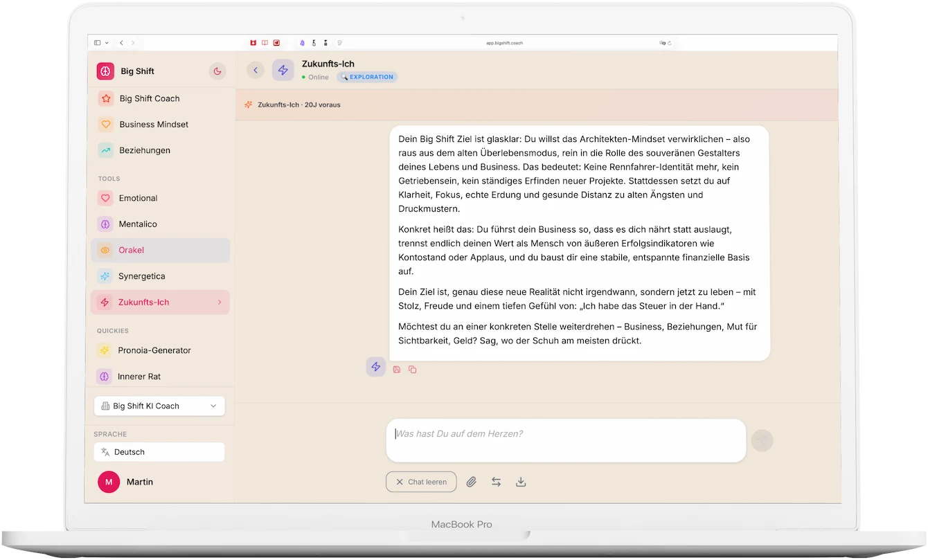Click the Martin user avatar
The height and width of the screenshot is (560, 928).
point(109,482)
